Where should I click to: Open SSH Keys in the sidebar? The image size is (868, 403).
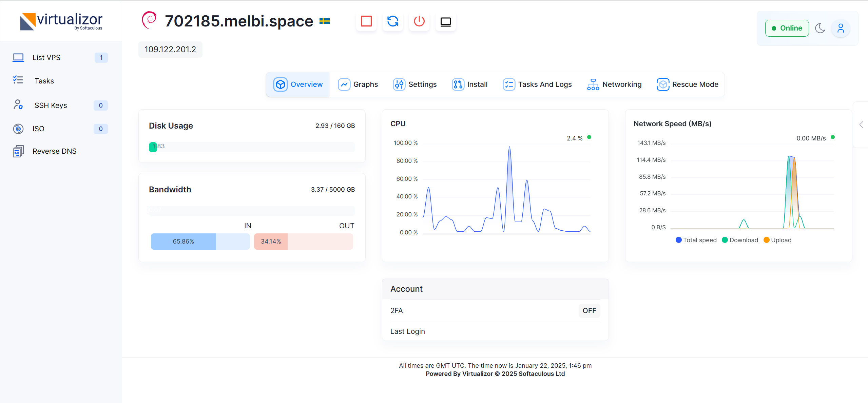(61, 105)
